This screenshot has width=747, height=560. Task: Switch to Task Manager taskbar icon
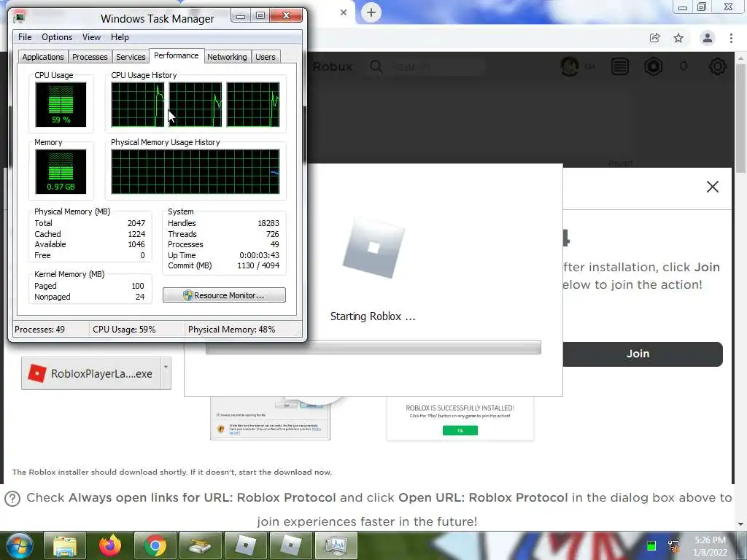pos(336,545)
